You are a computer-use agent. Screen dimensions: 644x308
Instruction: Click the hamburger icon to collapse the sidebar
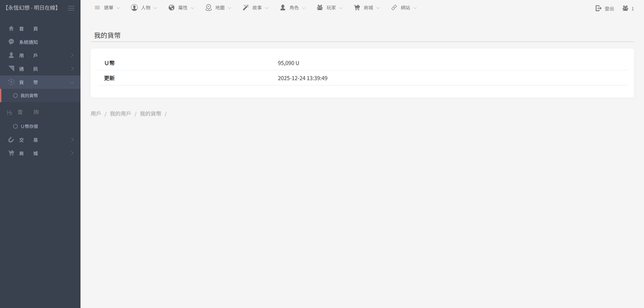[x=71, y=8]
